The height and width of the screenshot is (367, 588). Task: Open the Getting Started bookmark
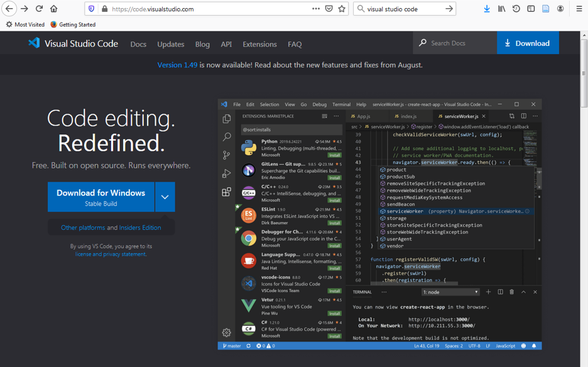click(x=73, y=25)
